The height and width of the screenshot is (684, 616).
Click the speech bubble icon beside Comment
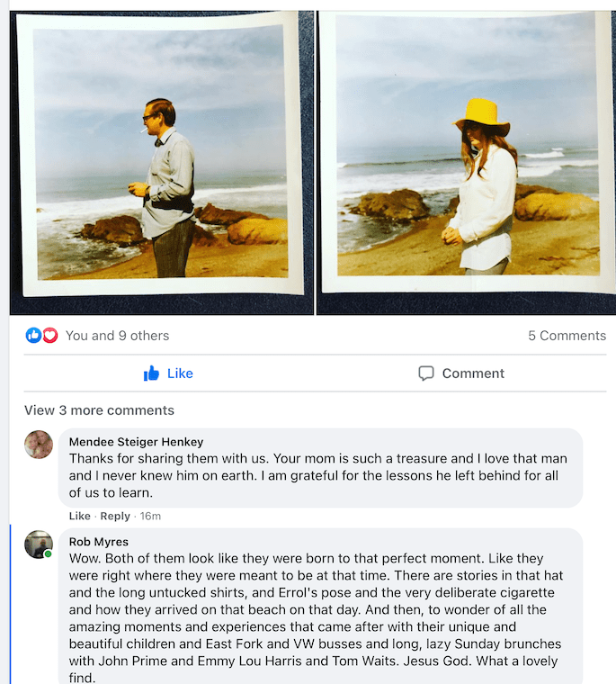[426, 373]
